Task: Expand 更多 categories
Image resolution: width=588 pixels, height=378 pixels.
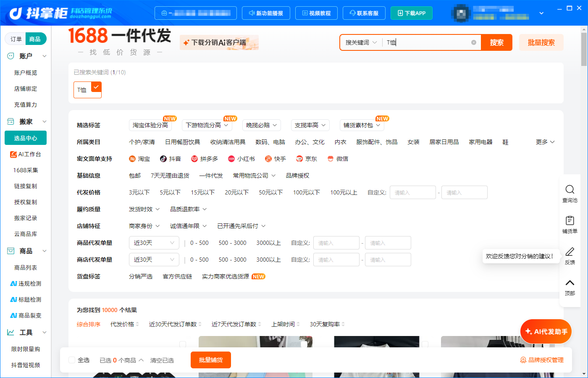Action: click(545, 142)
